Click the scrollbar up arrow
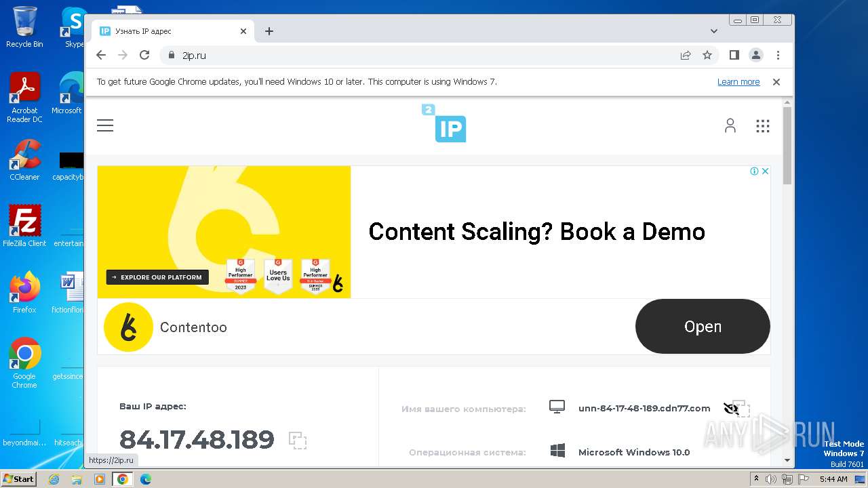 pyautogui.click(x=787, y=102)
